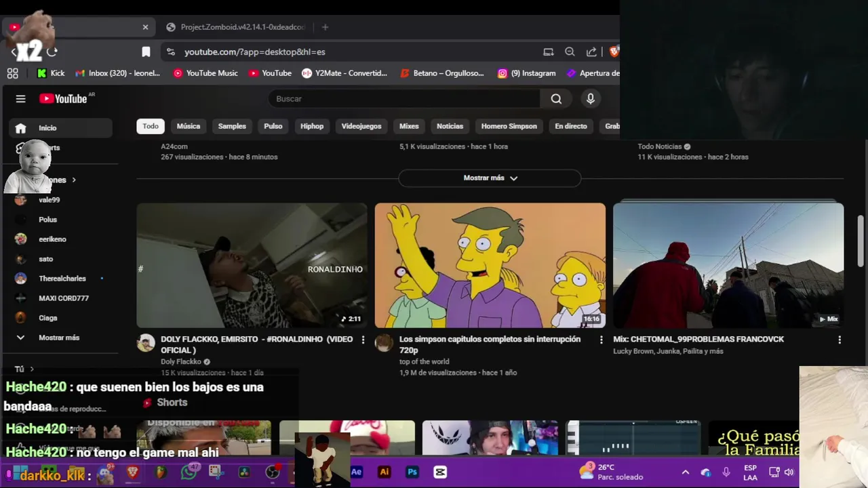This screenshot has width=868, height=488.
Task: Open options menu for DOLY FLACKKO video
Action: tap(363, 340)
